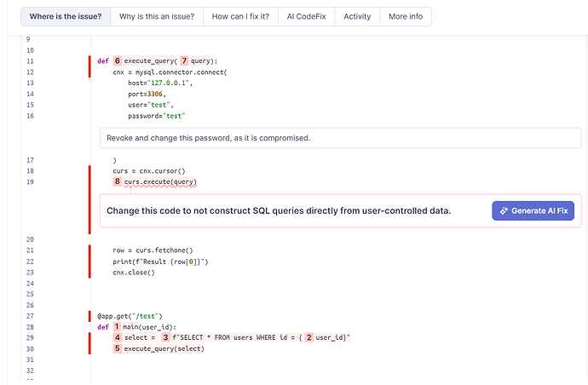Select flow step marker 2 before user_id
The image size is (588, 385).
[x=308, y=338]
